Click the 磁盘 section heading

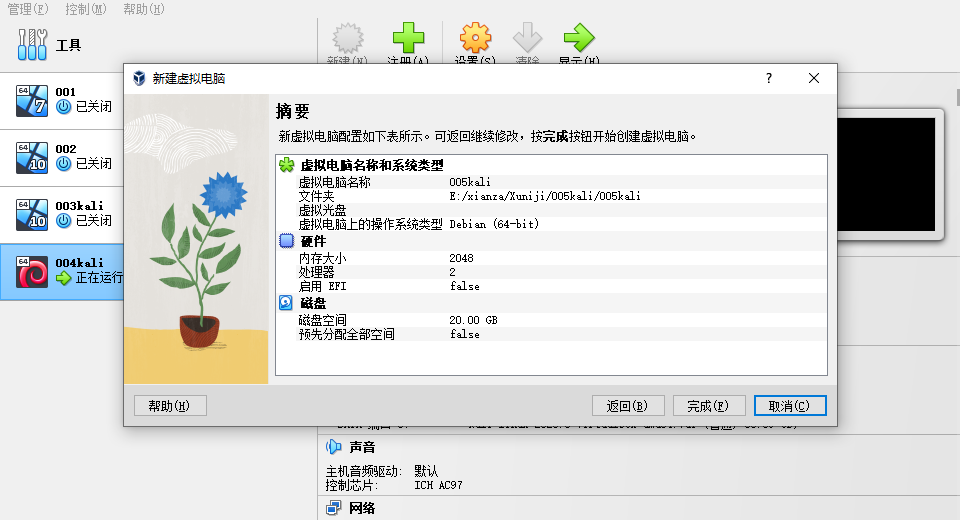click(x=313, y=303)
